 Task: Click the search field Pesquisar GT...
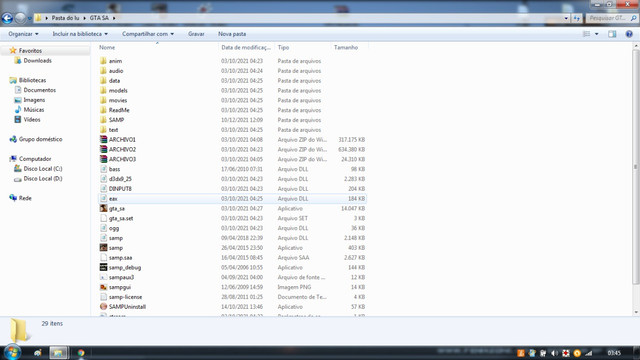click(611, 18)
